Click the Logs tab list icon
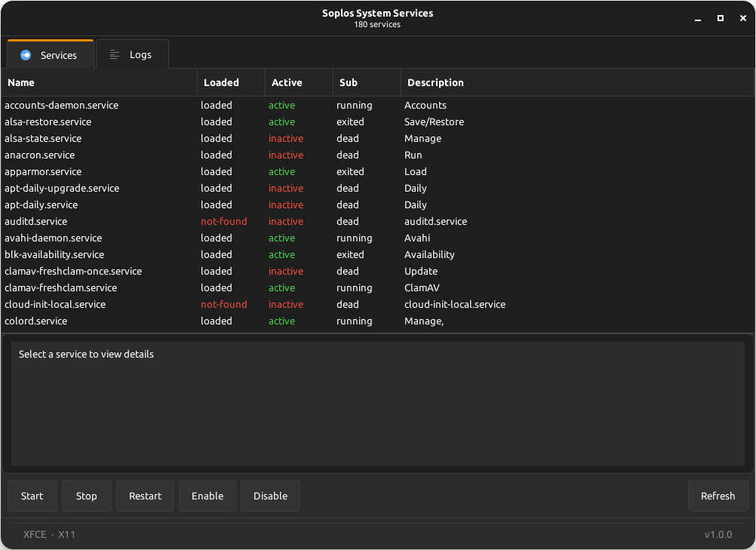The image size is (756, 550). [x=114, y=54]
